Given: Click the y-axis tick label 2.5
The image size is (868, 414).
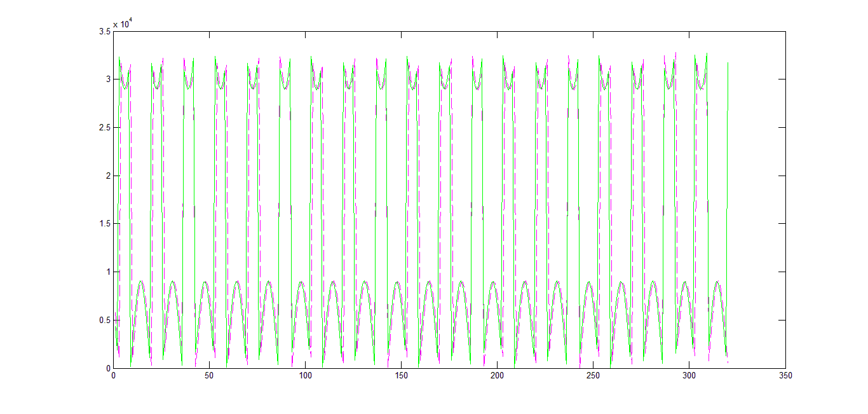Looking at the screenshot, I should pos(105,127).
